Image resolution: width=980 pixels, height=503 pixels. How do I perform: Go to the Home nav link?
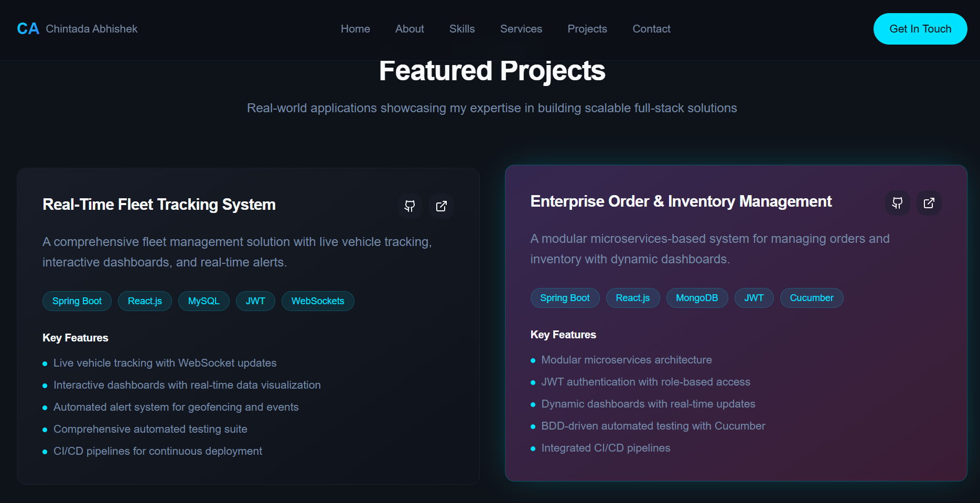tap(355, 29)
